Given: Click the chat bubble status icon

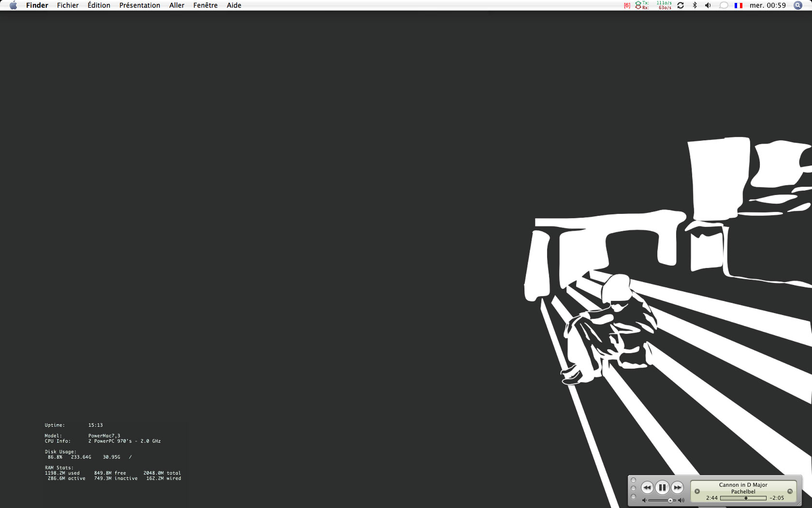Looking at the screenshot, I should coord(724,5).
